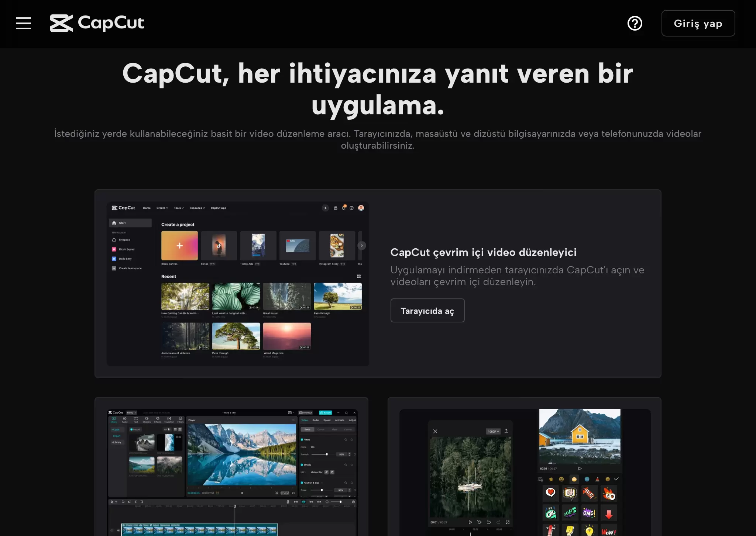Select the OMG! sticker in the mobile preview
The image size is (756, 536).
pos(589,513)
